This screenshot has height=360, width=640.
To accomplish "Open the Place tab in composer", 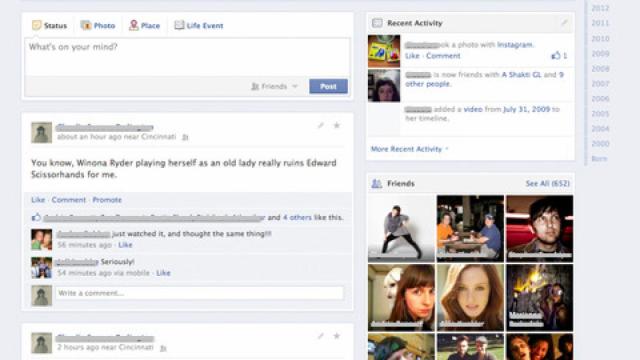I will [x=144, y=25].
